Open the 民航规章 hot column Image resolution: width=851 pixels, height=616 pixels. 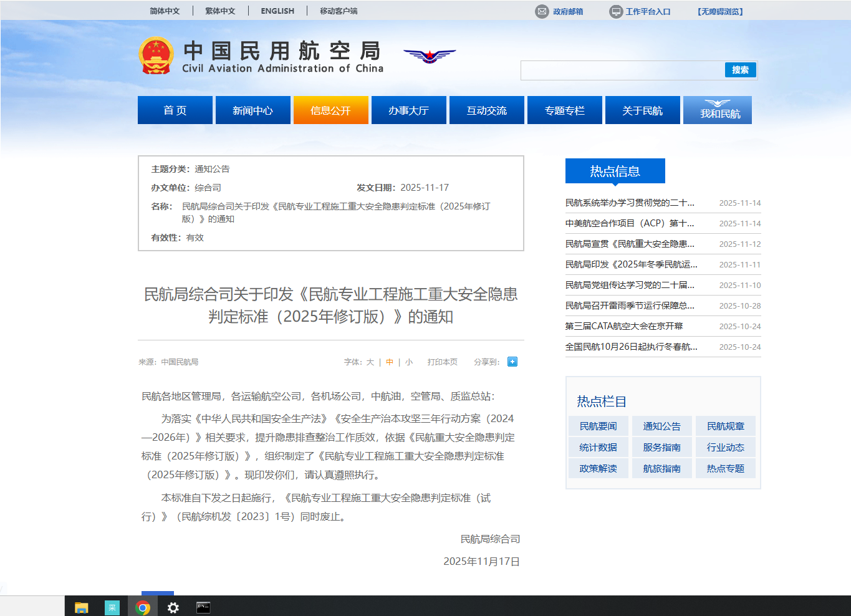click(x=725, y=425)
